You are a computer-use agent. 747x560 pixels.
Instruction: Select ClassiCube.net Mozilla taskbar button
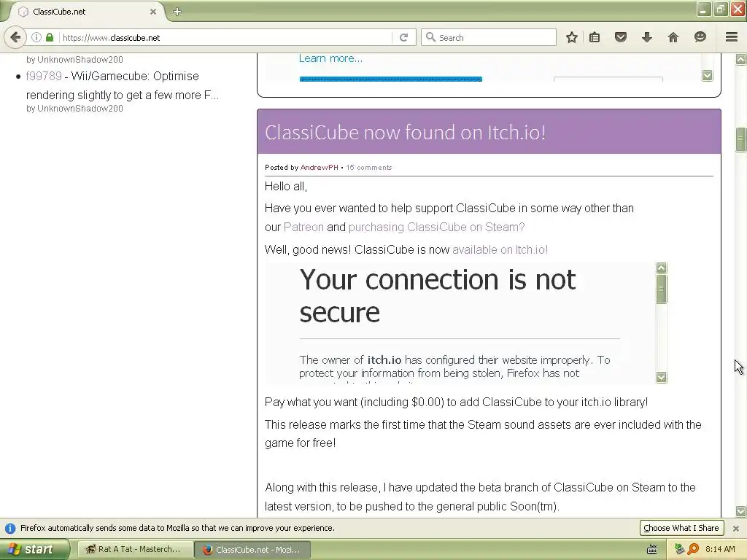(x=252, y=550)
